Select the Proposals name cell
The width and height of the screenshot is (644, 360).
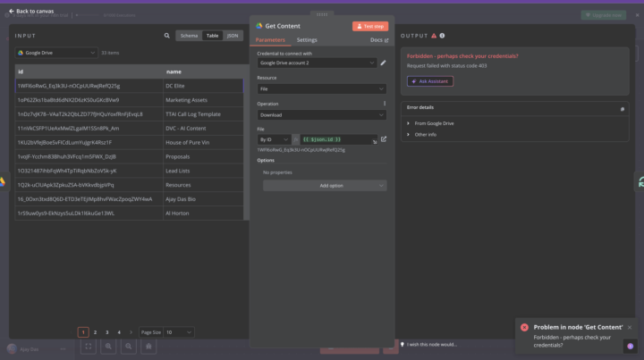203,156
